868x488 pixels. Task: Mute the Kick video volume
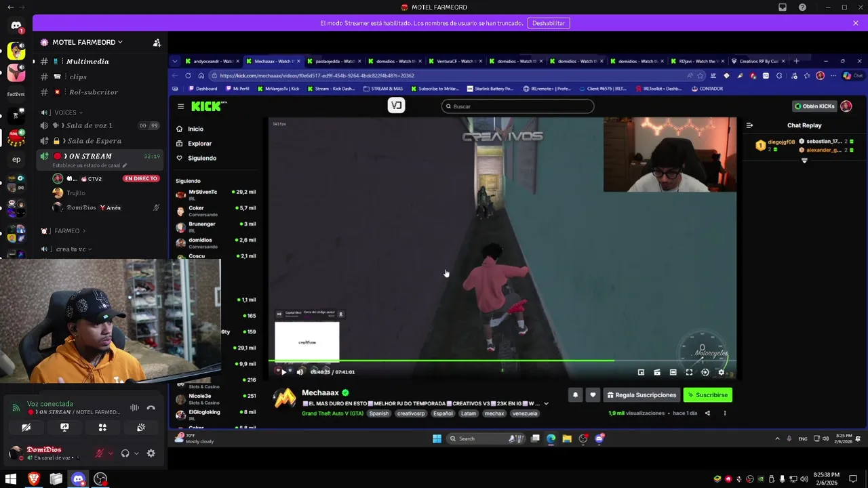(x=300, y=372)
